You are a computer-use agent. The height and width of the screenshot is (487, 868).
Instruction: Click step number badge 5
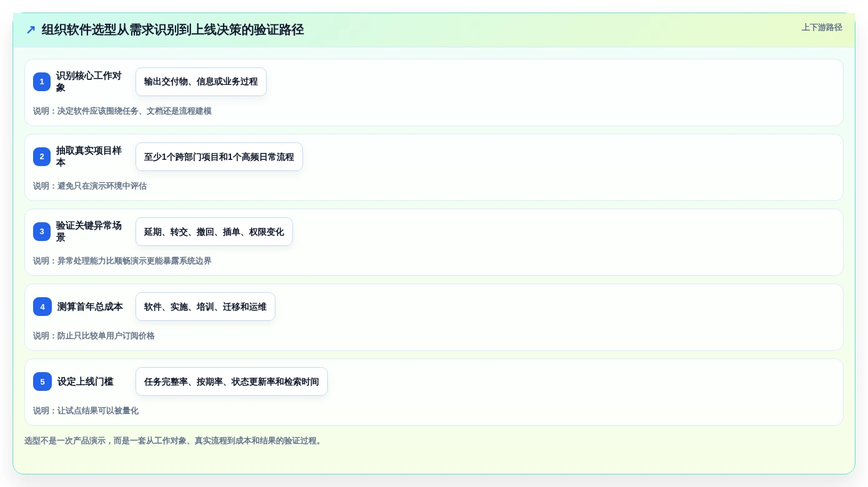click(x=42, y=381)
